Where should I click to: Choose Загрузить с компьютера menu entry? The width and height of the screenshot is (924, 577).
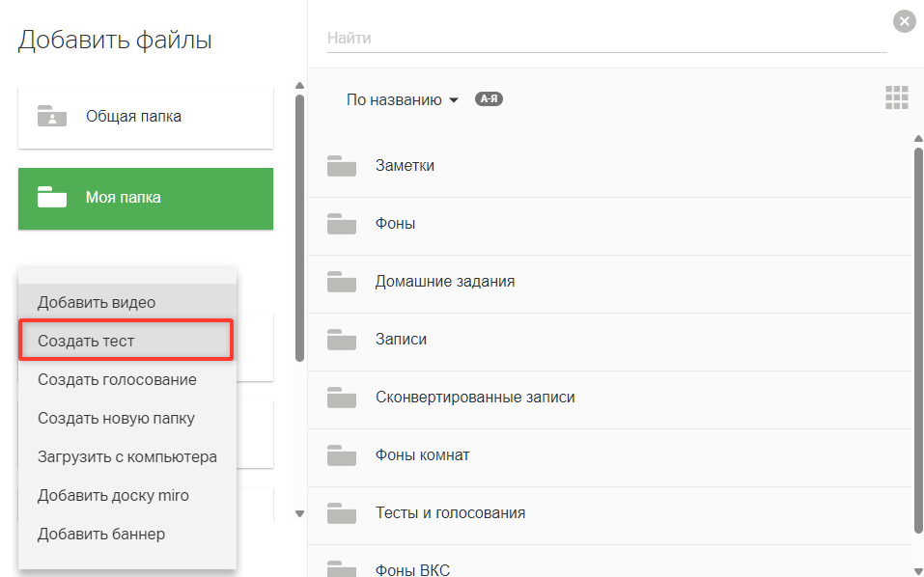click(127, 457)
